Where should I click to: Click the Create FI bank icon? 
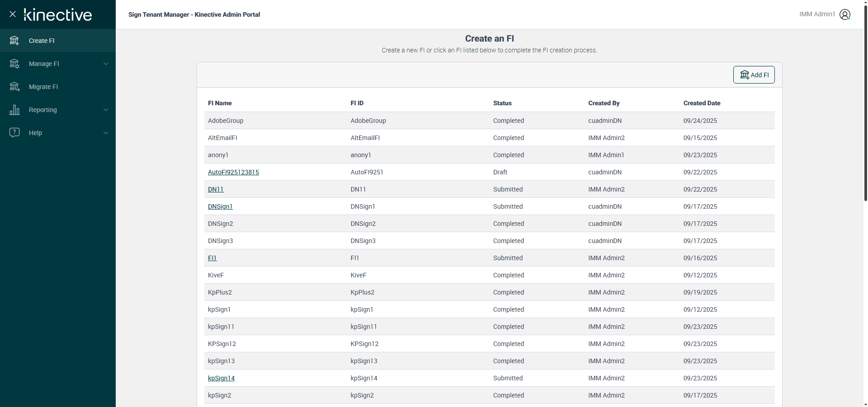[x=14, y=41]
